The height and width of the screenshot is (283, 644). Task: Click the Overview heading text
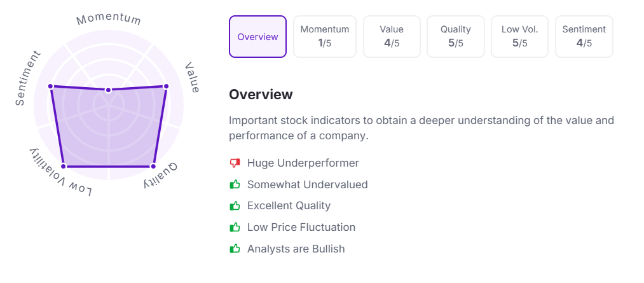coord(261,95)
